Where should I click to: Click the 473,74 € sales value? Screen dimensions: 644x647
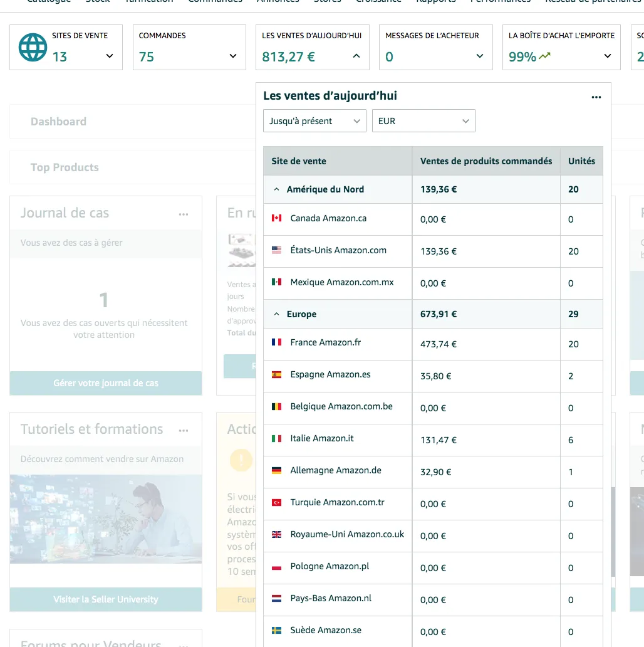click(x=439, y=344)
